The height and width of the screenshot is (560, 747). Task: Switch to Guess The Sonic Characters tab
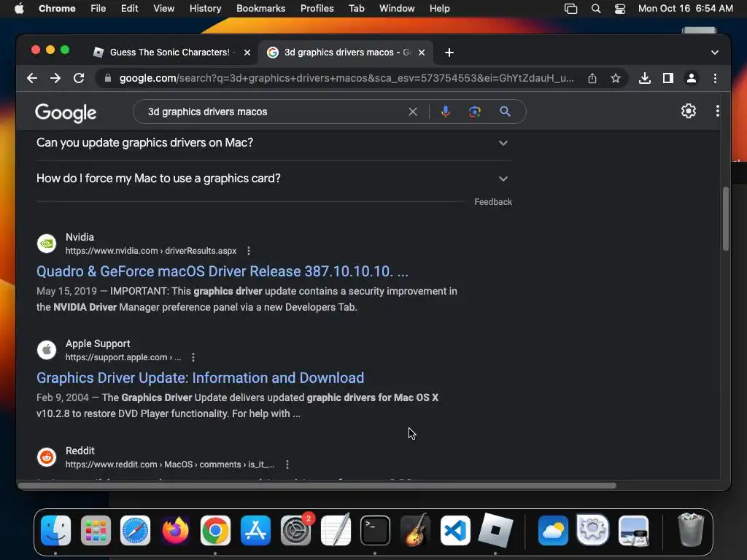pos(169,52)
